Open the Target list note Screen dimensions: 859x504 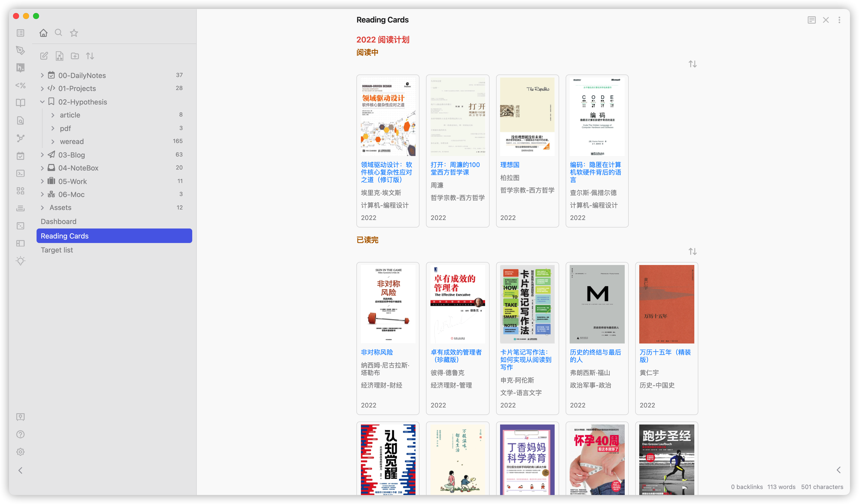click(x=57, y=250)
